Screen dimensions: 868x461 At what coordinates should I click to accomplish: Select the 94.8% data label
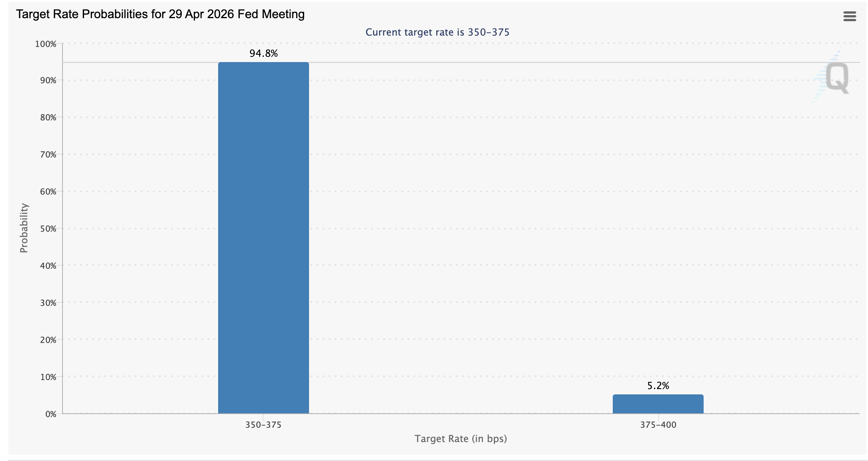(x=263, y=53)
